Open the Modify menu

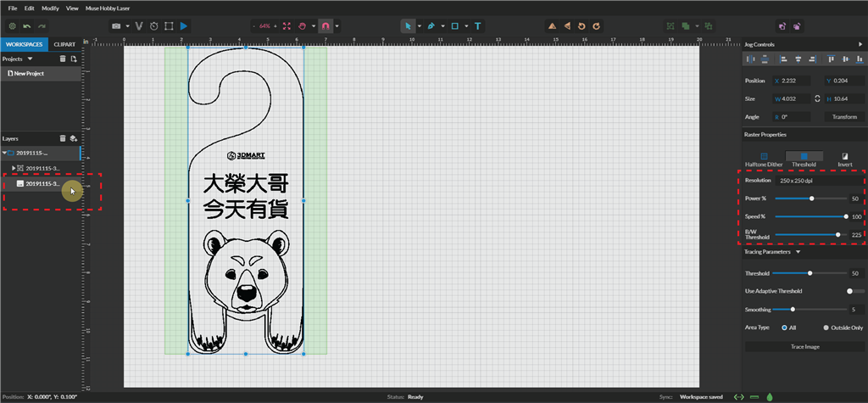pyautogui.click(x=50, y=8)
